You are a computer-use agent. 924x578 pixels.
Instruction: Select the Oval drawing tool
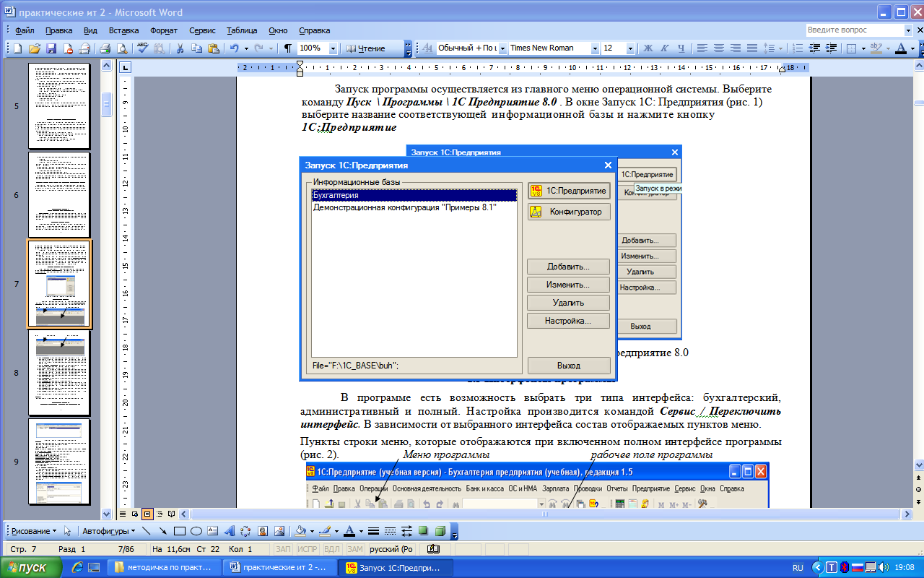click(x=196, y=531)
